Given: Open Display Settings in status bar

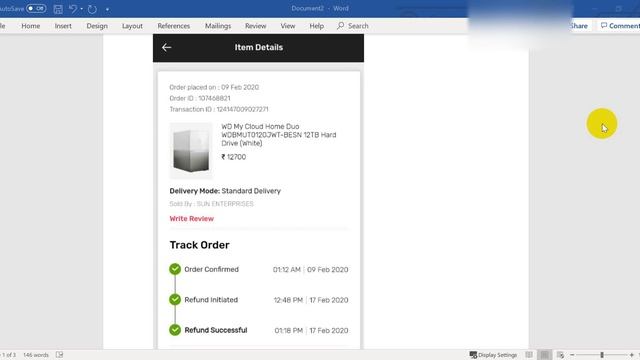Looking at the screenshot, I should coord(493,355).
